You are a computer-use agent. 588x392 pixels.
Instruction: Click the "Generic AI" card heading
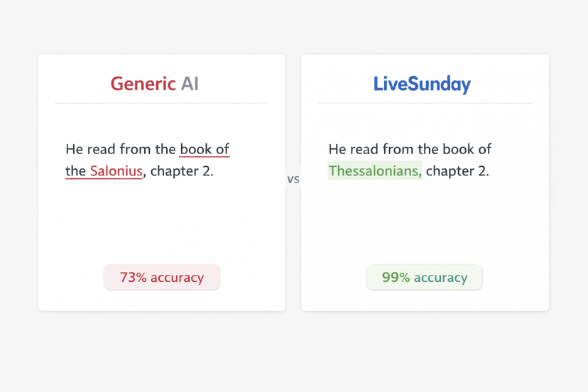(154, 84)
